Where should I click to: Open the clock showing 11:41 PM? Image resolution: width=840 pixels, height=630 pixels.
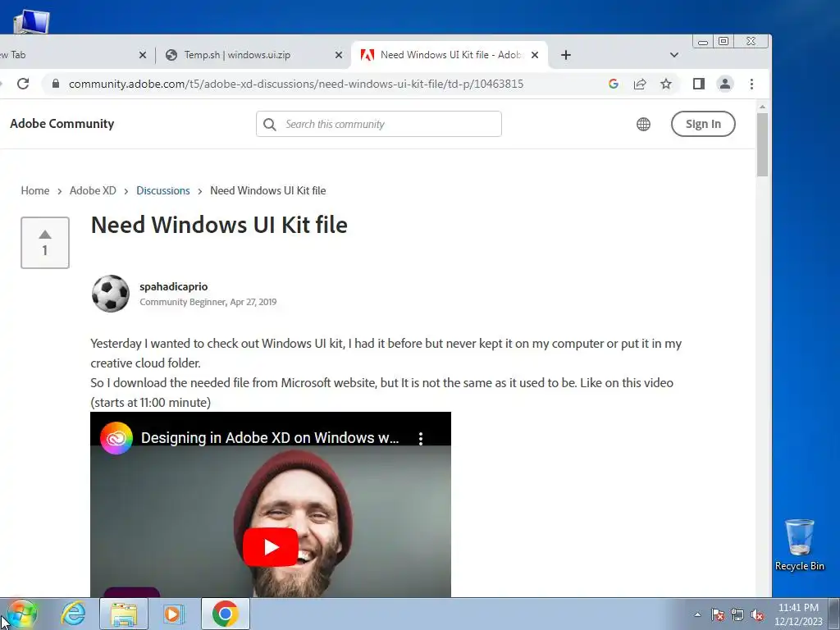click(x=798, y=614)
